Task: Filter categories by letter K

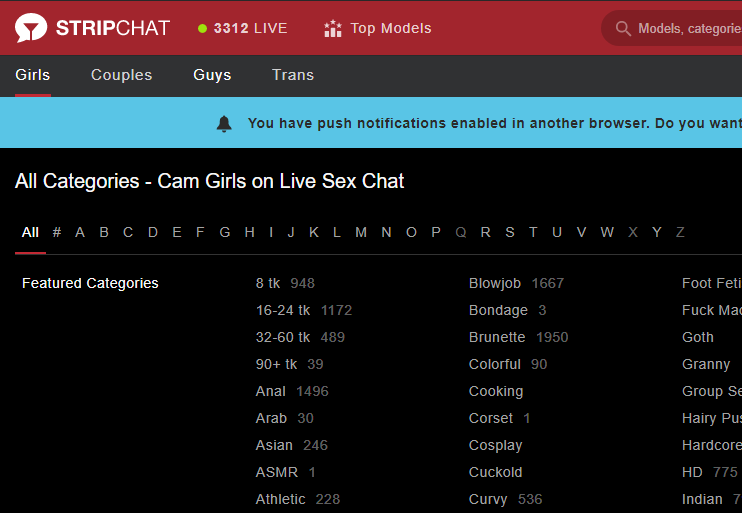Action: pyautogui.click(x=314, y=232)
